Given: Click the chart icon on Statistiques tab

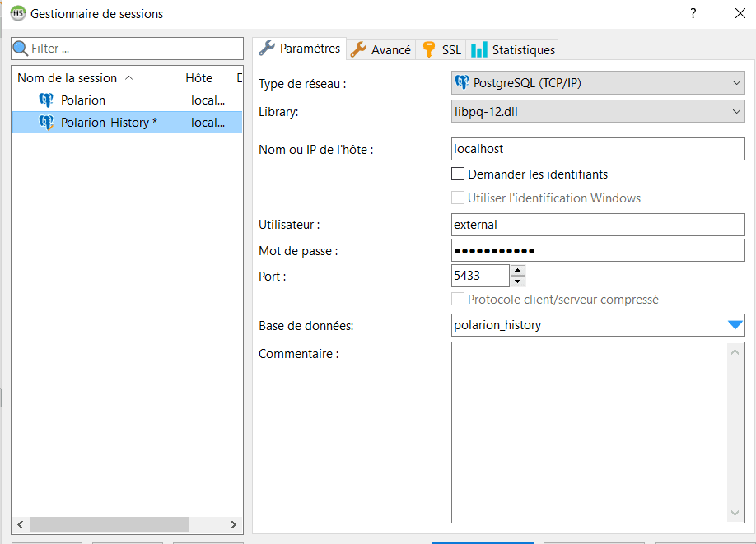Looking at the screenshot, I should 479,49.
